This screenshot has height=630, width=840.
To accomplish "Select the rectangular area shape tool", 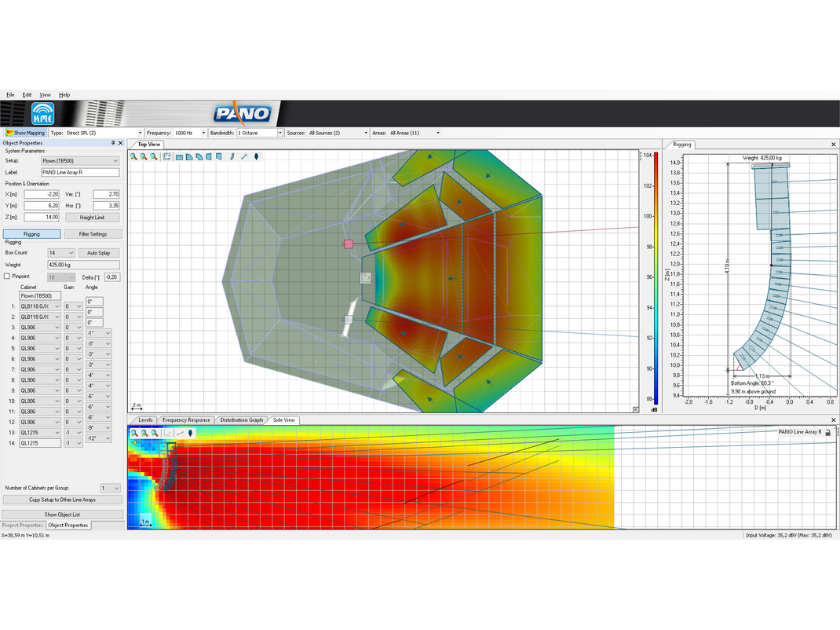I will point(180,157).
